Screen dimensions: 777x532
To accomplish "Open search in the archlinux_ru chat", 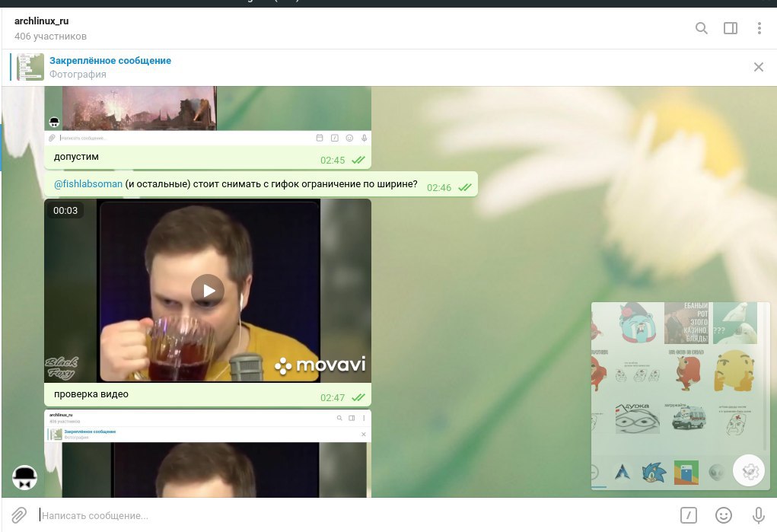I will tap(701, 28).
